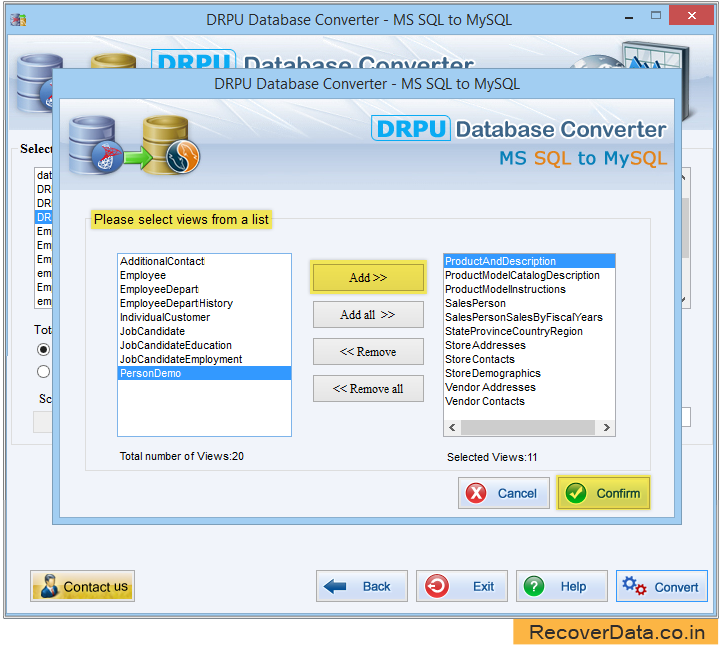This screenshot has height=650, width=723.
Task: Select SalesPersonSalesByFiscalYears entry
Action: pyautogui.click(x=529, y=317)
